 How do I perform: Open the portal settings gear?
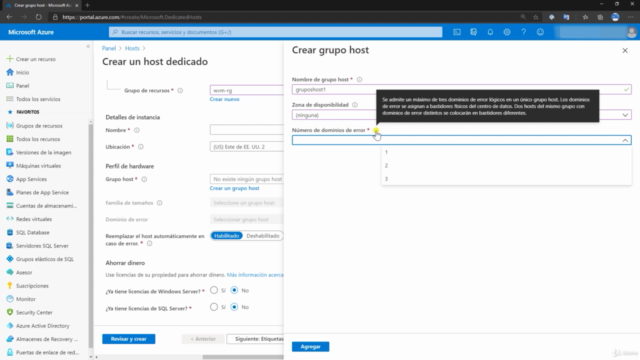(x=507, y=32)
